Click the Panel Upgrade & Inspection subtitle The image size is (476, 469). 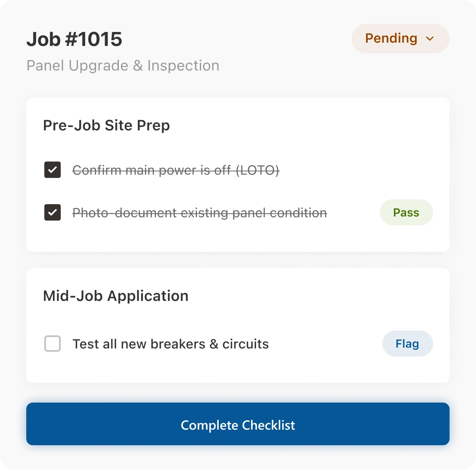click(x=123, y=66)
